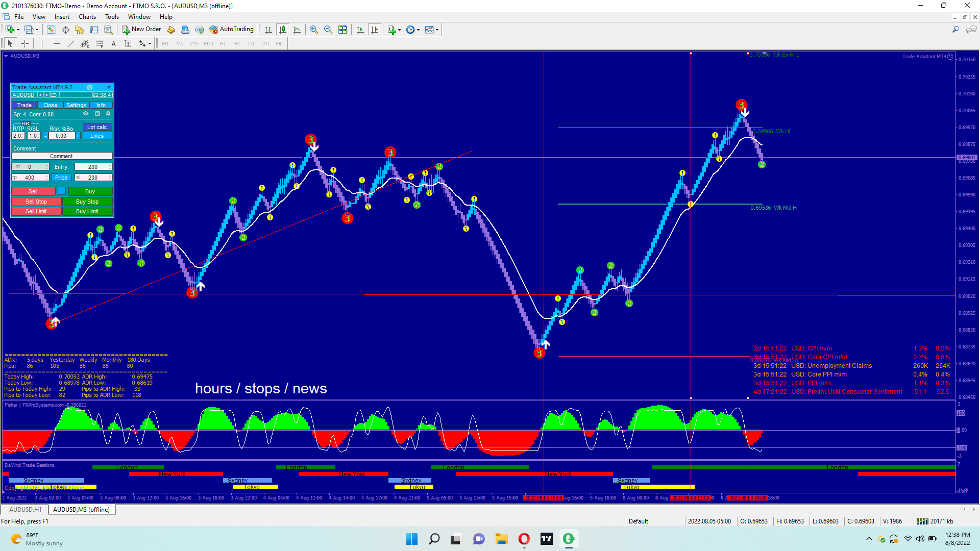Click the Zoom In magnifier icon
The width and height of the screenshot is (980, 551).
click(313, 30)
